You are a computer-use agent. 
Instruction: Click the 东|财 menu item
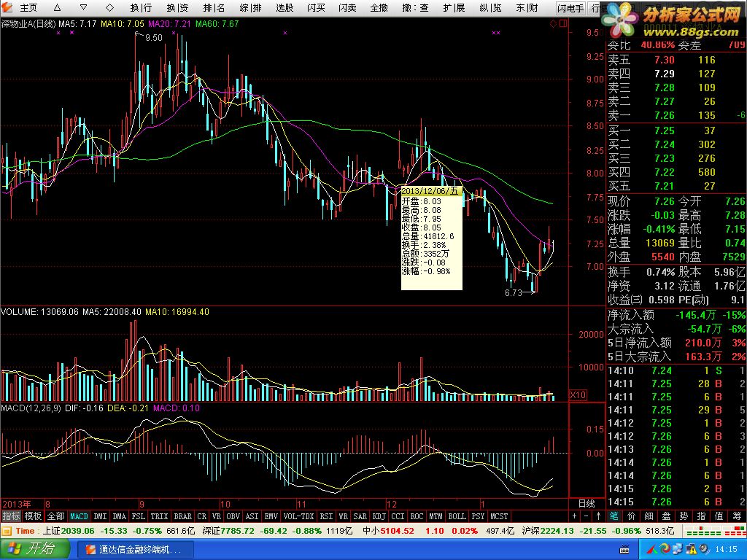(527, 7)
